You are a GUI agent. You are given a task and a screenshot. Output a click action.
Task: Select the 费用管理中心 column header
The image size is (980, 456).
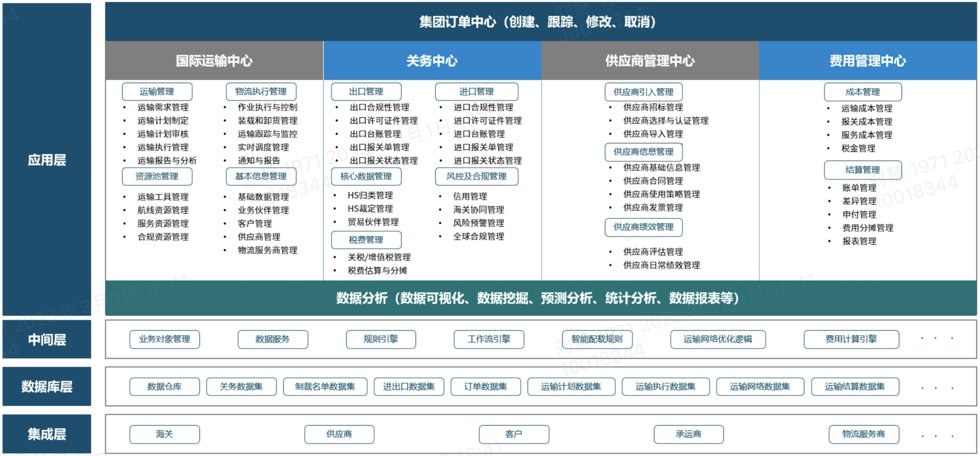tap(868, 60)
